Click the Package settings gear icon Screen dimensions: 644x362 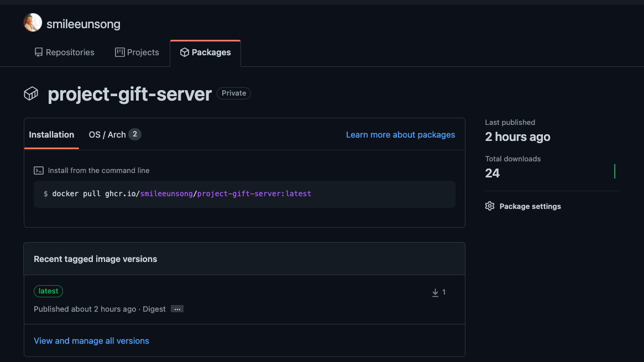pyautogui.click(x=490, y=206)
